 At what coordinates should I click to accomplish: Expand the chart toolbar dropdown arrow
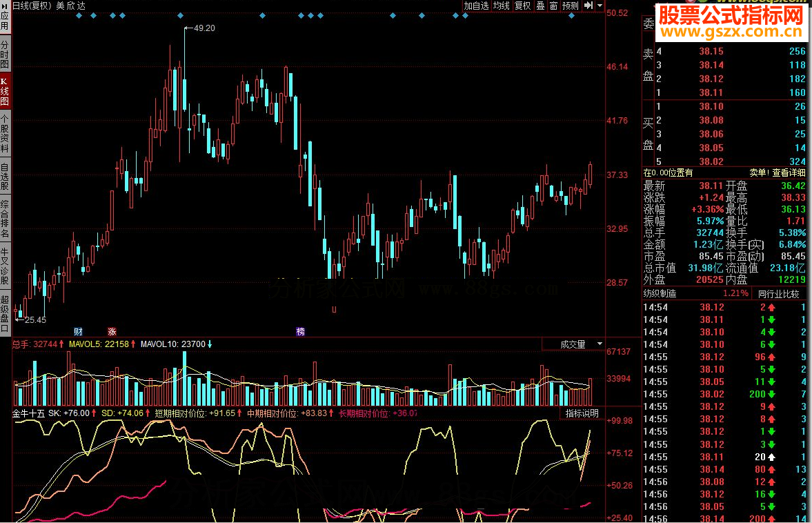600,6
